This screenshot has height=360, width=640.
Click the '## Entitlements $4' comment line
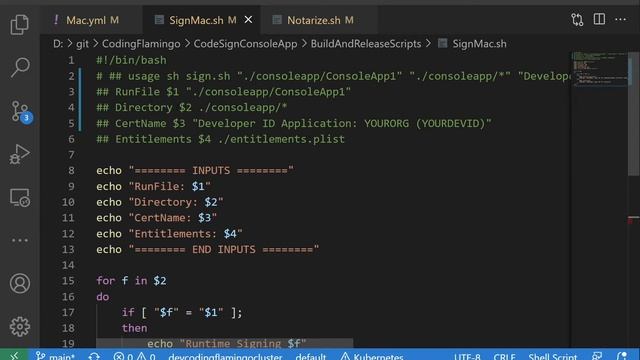pyautogui.click(x=220, y=139)
